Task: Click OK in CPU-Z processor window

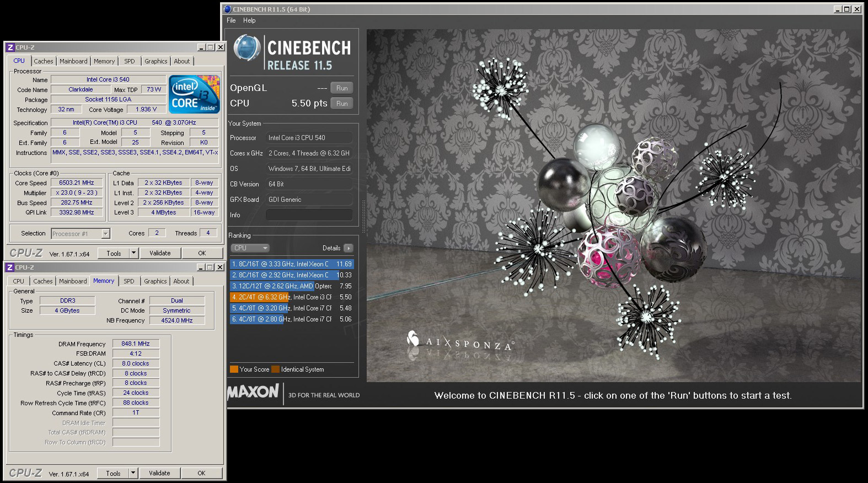Action: pos(202,254)
